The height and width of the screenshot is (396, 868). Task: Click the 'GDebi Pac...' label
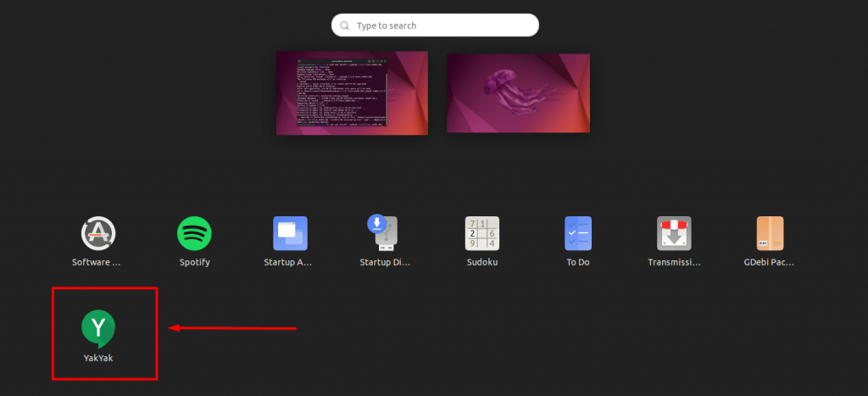click(770, 263)
